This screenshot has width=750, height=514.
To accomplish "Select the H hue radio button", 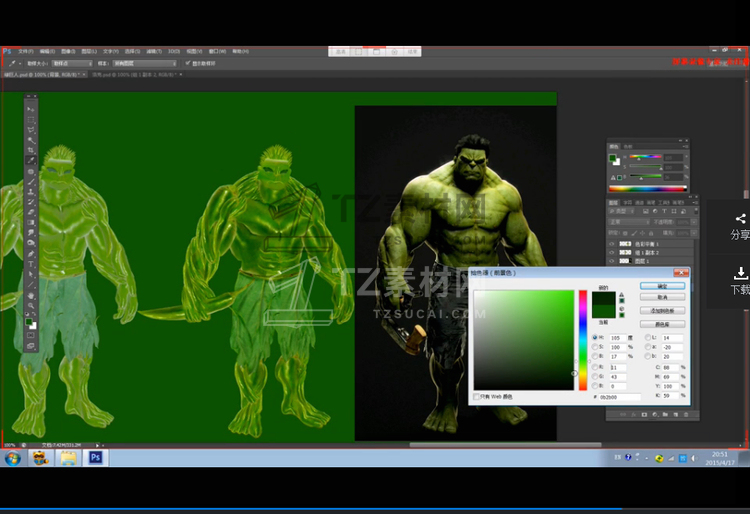I will point(596,338).
